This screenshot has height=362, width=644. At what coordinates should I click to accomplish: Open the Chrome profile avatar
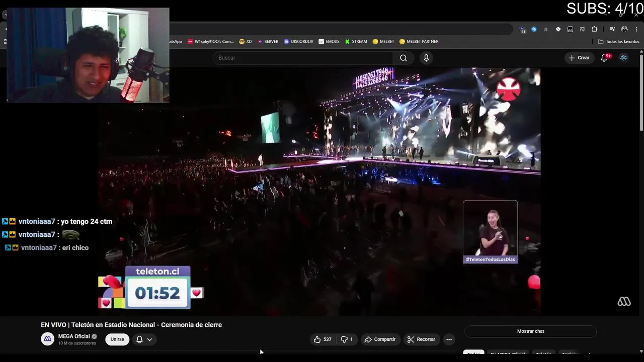pyautogui.click(x=624, y=29)
